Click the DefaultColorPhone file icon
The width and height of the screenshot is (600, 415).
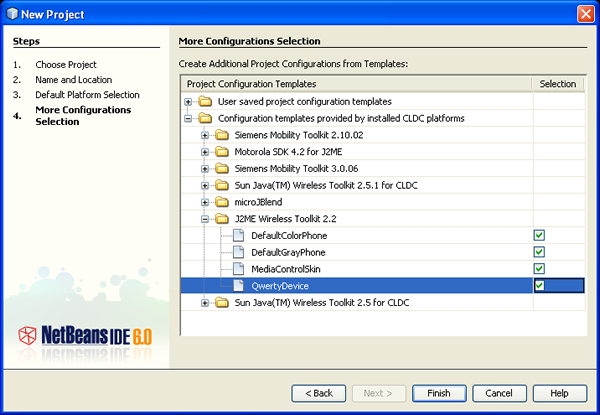coord(238,236)
